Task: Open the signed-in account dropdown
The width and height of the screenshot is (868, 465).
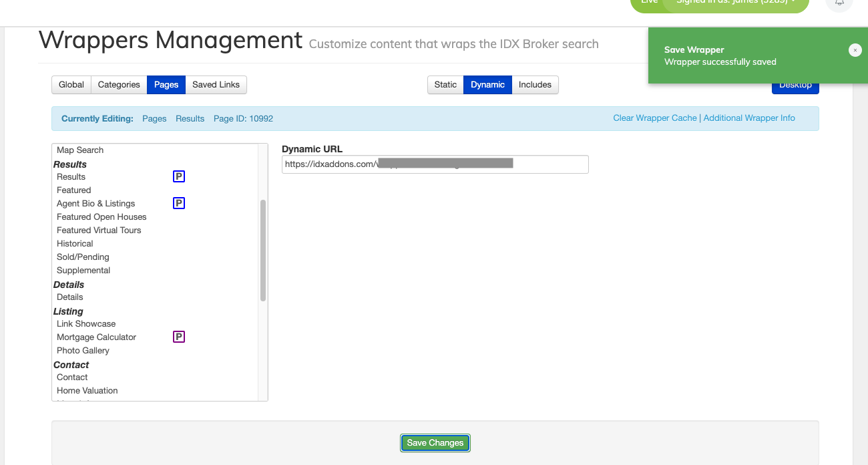Action: point(736,3)
